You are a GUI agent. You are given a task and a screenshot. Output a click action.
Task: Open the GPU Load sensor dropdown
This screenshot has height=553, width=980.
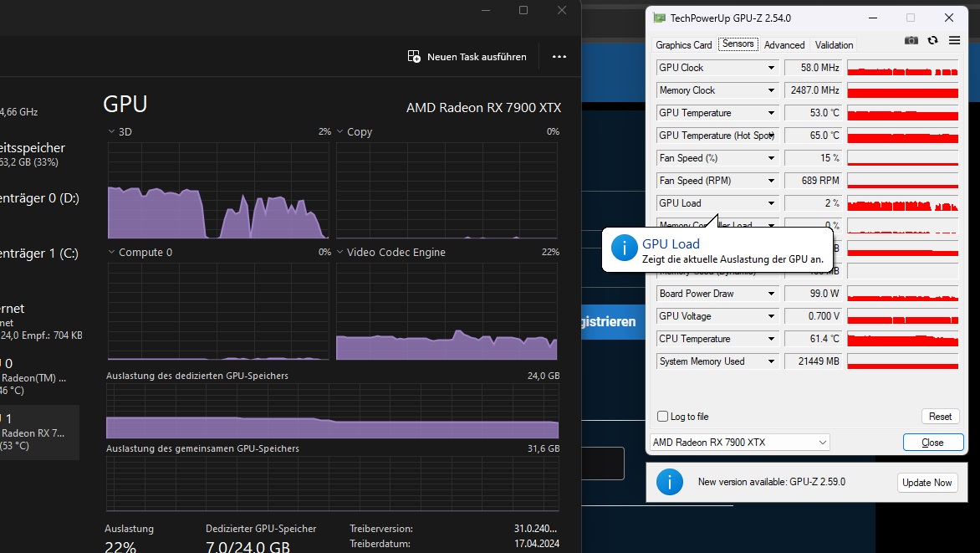771,202
